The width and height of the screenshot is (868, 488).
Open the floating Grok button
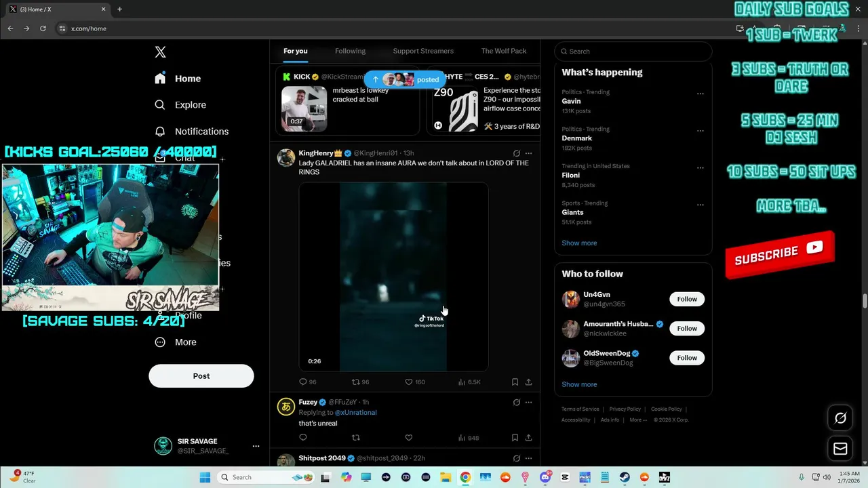(x=840, y=418)
